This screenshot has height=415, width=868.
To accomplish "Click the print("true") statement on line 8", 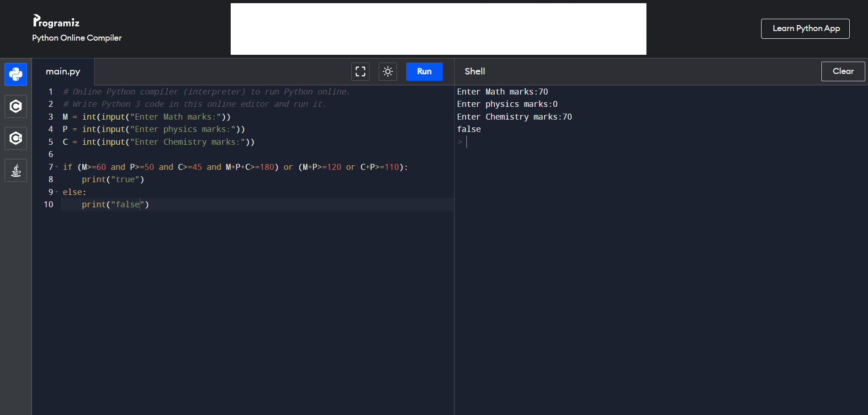I will coord(113,179).
